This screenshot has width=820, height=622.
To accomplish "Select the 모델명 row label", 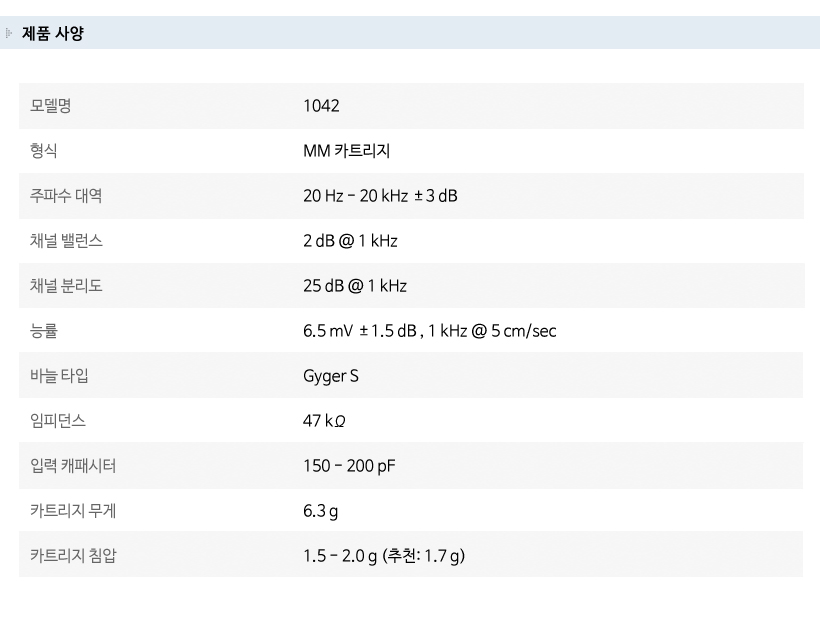I will 50,107.
